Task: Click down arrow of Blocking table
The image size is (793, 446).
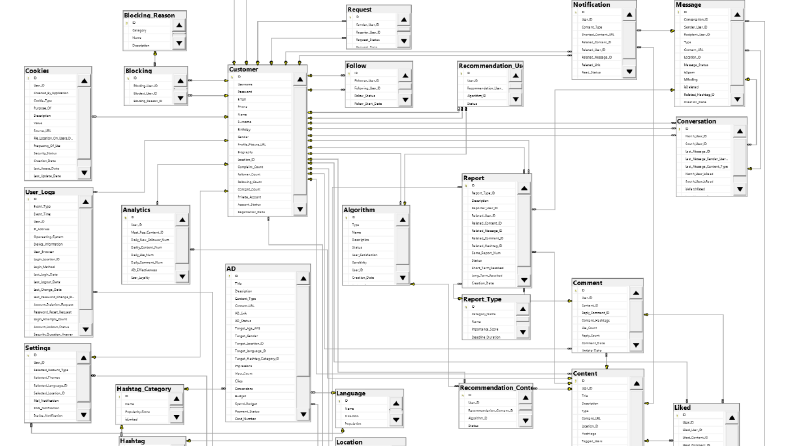Action: click(x=181, y=98)
